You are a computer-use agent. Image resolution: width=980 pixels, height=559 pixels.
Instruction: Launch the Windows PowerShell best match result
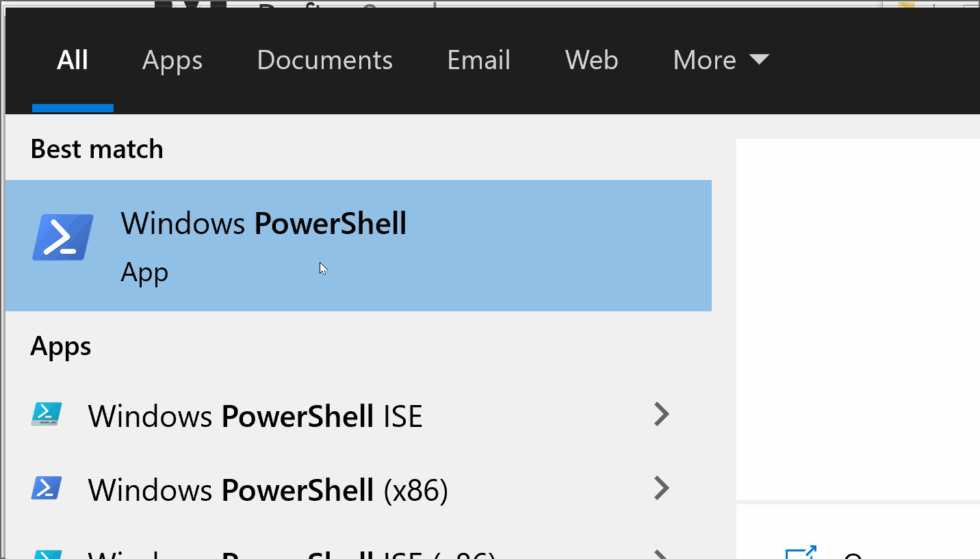coord(263,223)
